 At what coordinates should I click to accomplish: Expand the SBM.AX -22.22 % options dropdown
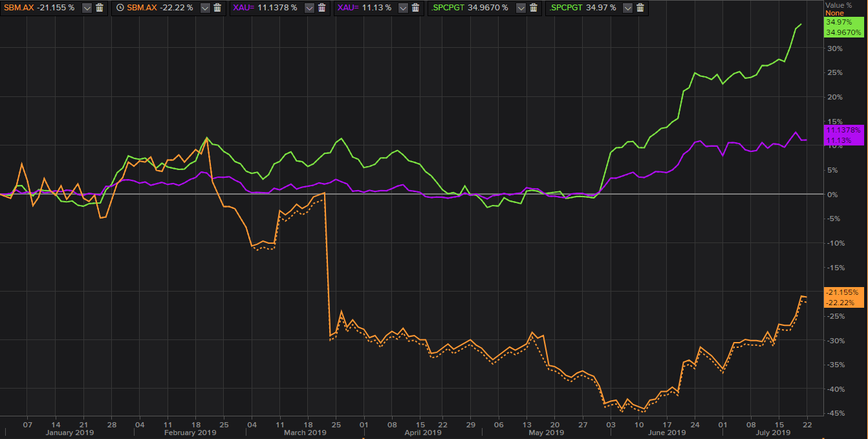(205, 8)
